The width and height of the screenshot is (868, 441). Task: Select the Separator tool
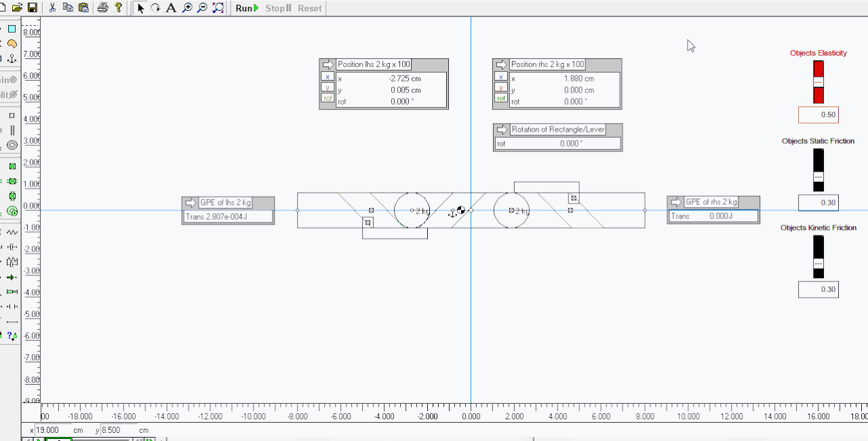12,307
